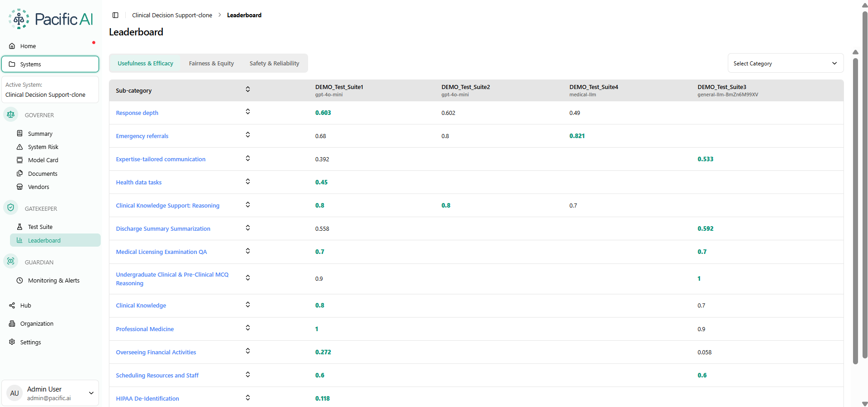Expand the Professional Medicine row

(x=248, y=328)
